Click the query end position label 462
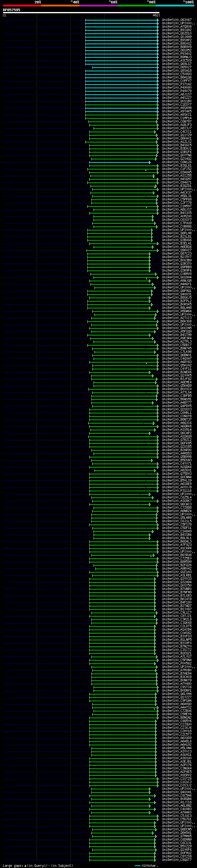 click(x=155, y=15)
